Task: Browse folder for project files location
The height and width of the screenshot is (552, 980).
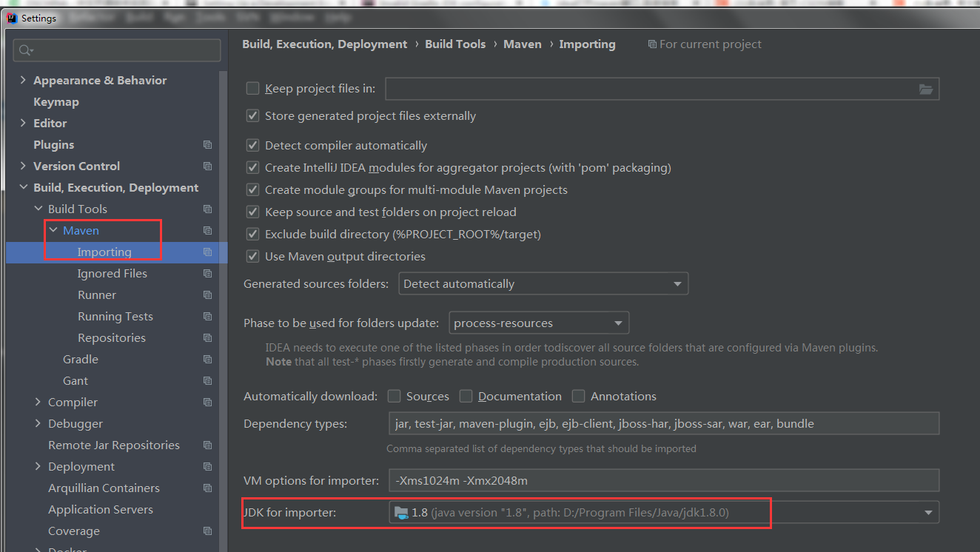Action: tap(926, 89)
